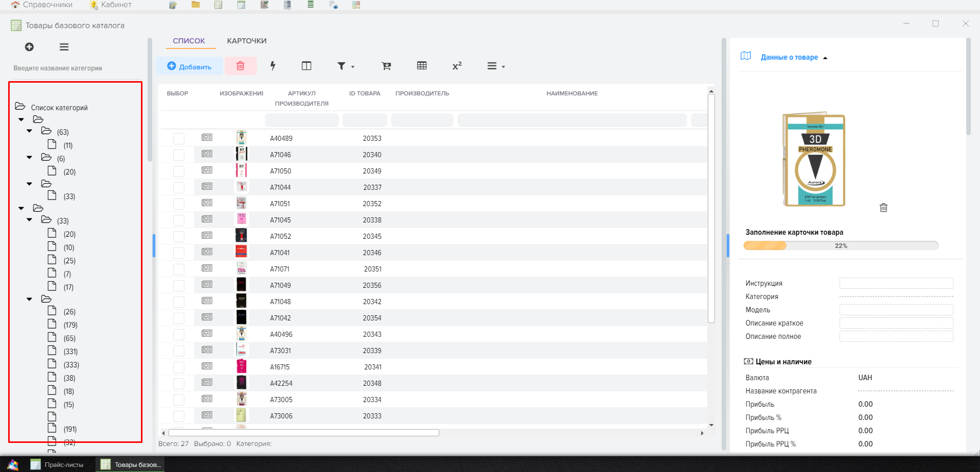Click the product thumbnail in row A71041
980x472 pixels.
pyautogui.click(x=241, y=252)
